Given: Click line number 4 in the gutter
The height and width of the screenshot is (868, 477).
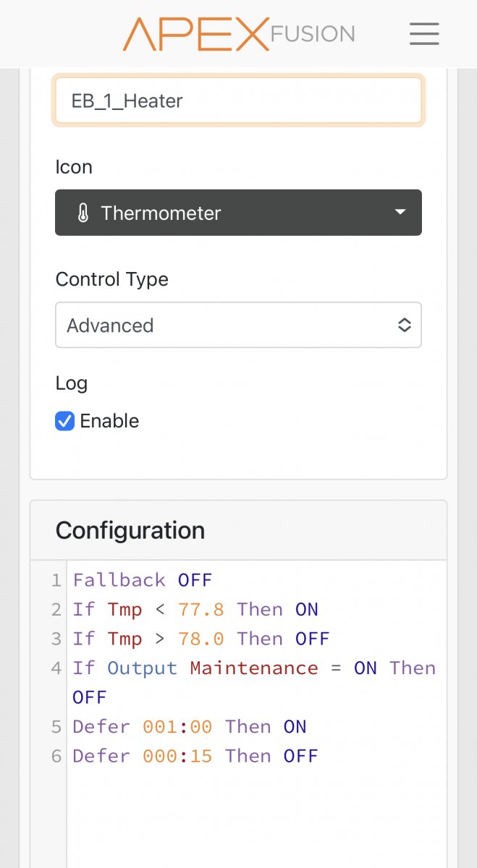Looking at the screenshot, I should tap(56, 668).
